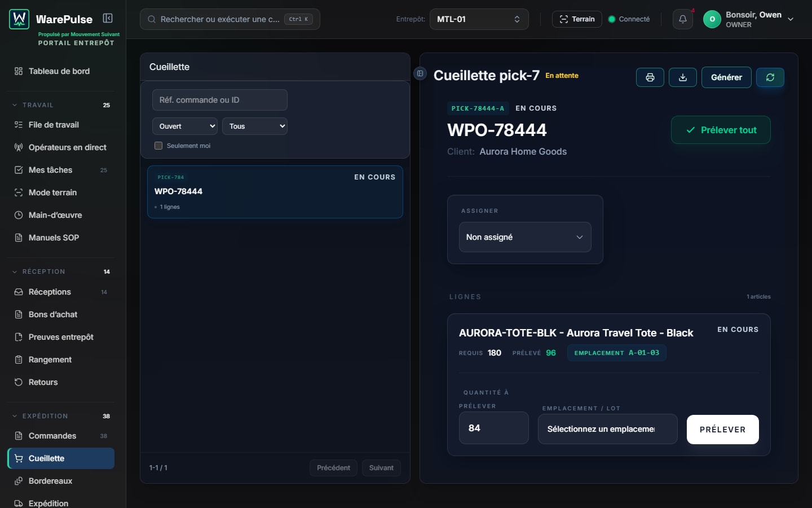The height and width of the screenshot is (508, 812).
Task: Open the Ouvert status filter
Action: [185, 126]
